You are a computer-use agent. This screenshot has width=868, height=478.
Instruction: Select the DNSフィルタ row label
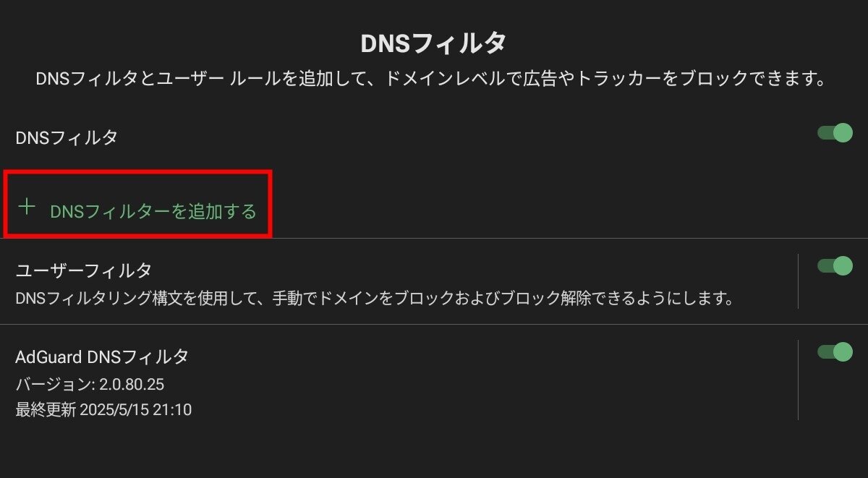pos(67,137)
